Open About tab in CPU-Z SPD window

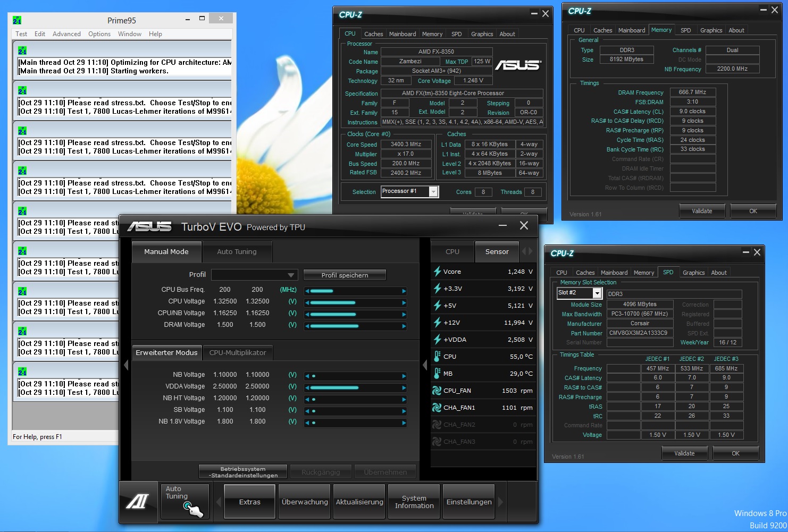(719, 273)
